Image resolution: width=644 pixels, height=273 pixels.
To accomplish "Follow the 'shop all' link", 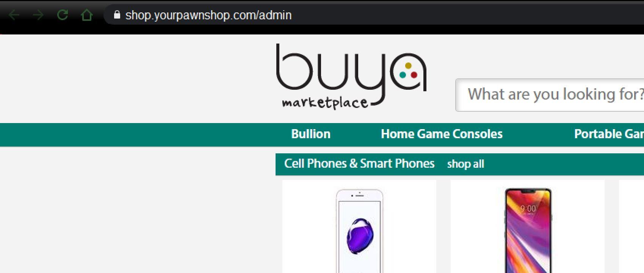I will click(x=465, y=164).
